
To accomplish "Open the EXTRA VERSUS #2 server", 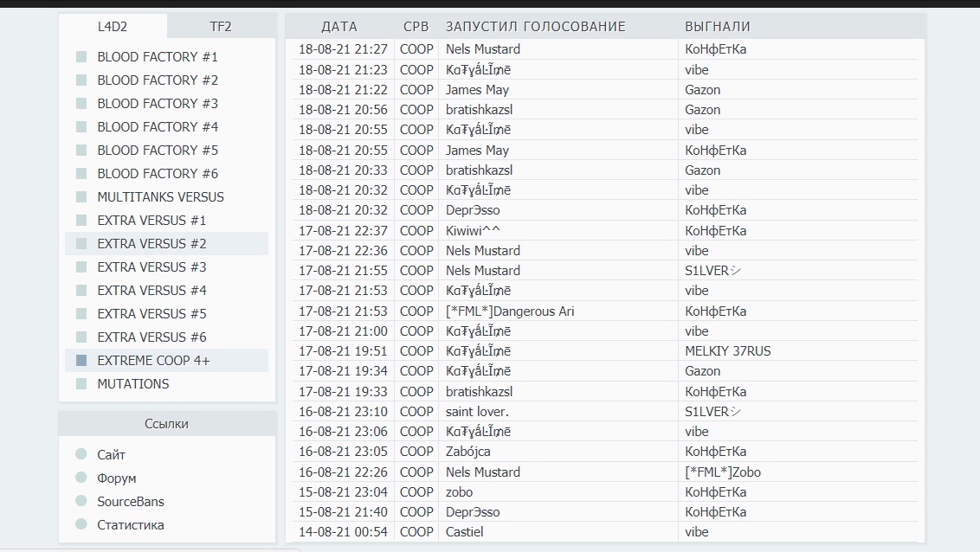I will [152, 244].
